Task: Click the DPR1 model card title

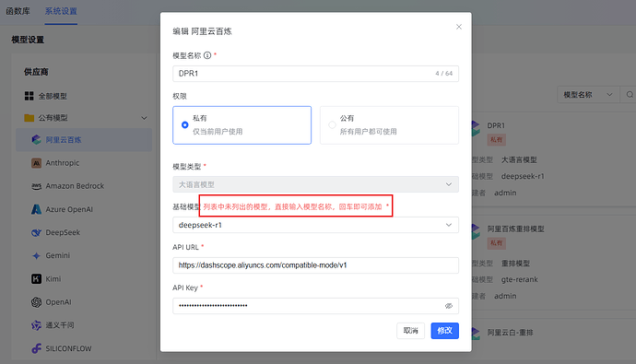Action: pyautogui.click(x=496, y=125)
